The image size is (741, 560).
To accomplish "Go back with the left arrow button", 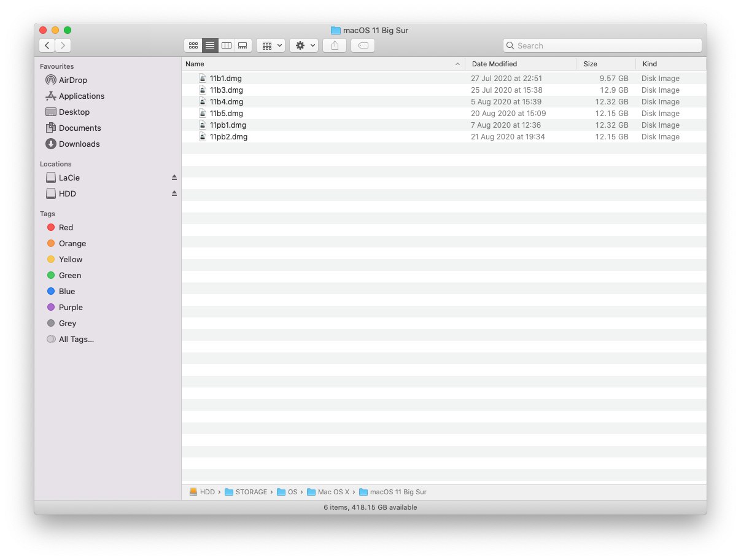I will point(47,45).
